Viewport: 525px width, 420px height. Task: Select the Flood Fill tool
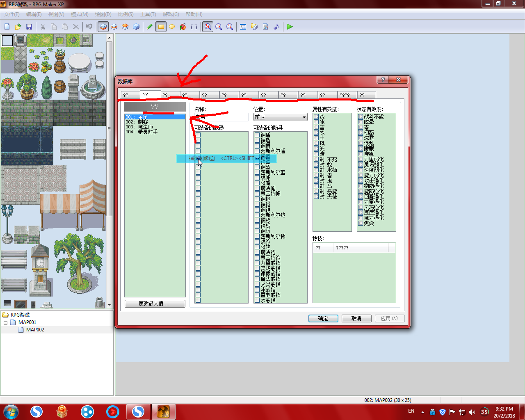point(183,27)
